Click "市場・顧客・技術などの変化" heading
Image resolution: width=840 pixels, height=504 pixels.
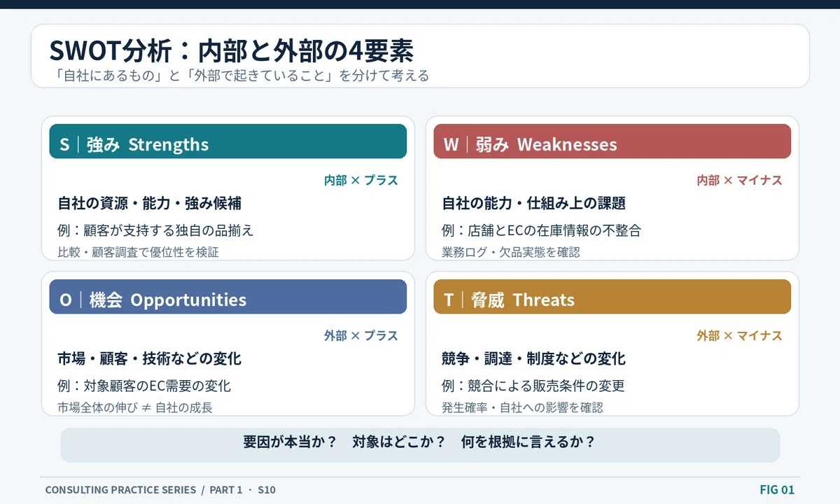(150, 359)
